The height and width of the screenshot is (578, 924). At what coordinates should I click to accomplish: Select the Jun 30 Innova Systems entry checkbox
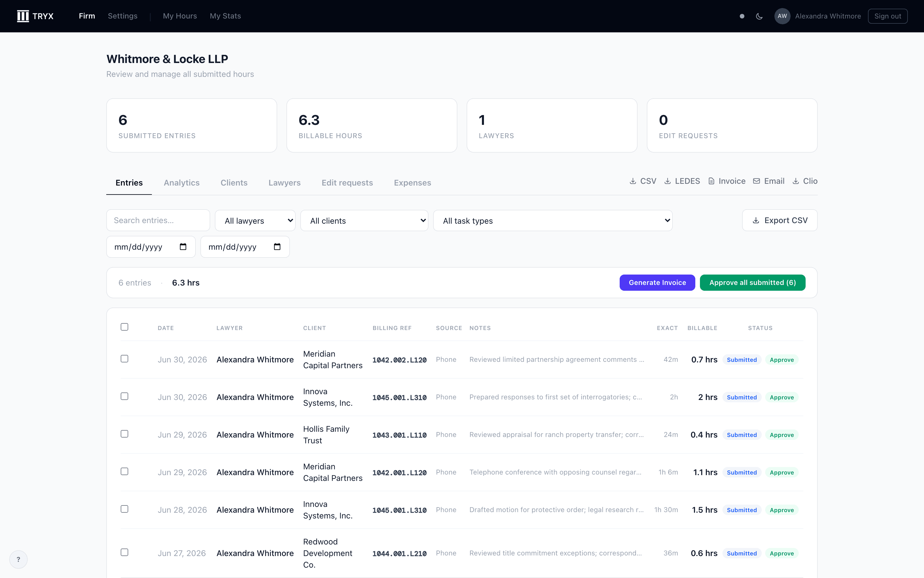point(124,396)
